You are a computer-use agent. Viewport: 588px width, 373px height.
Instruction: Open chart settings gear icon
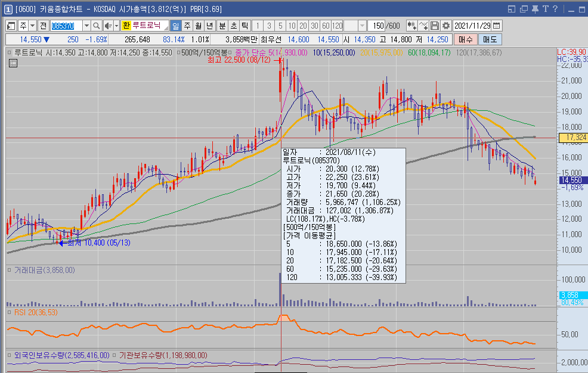(446, 26)
